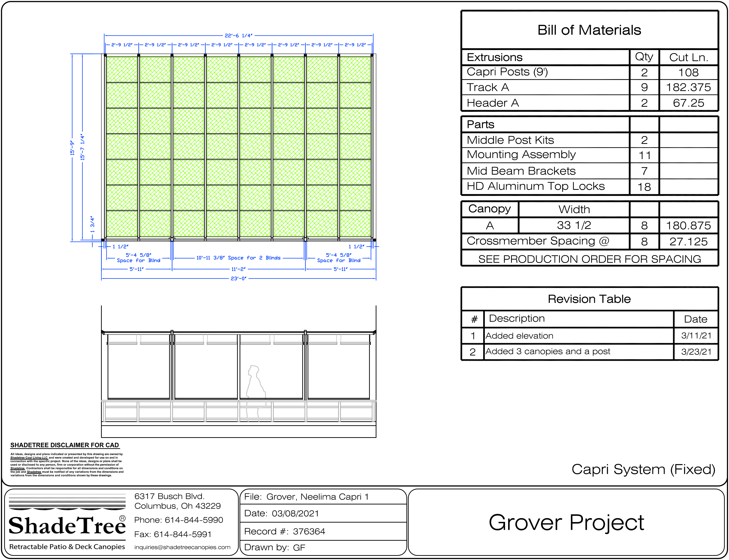Select the '108' Capri Posts cut length
The width and height of the screenshot is (729, 560).
(x=688, y=72)
